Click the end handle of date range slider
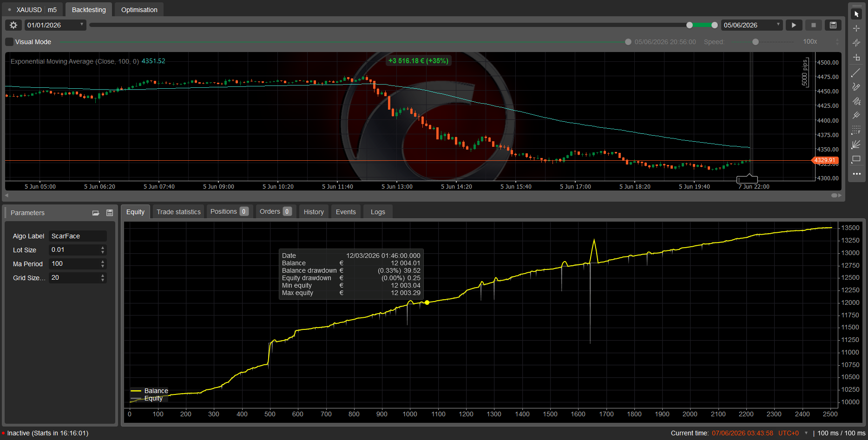 pos(715,25)
